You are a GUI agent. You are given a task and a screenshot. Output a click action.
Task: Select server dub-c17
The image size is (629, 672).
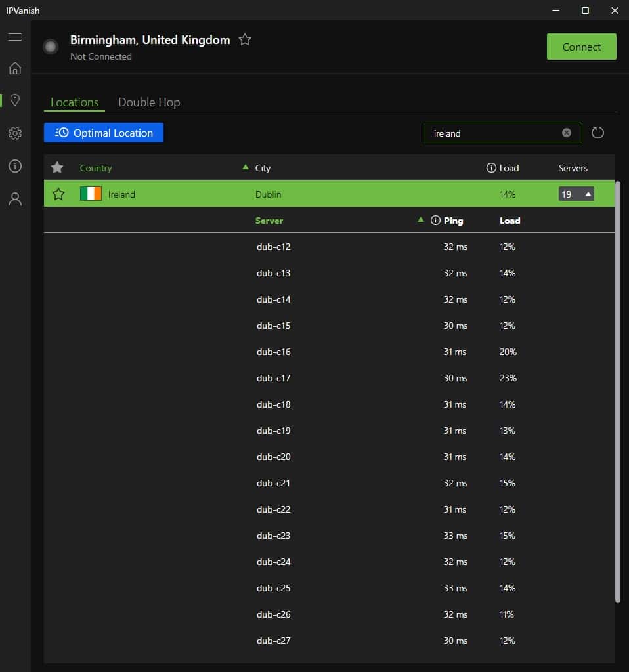coord(329,378)
